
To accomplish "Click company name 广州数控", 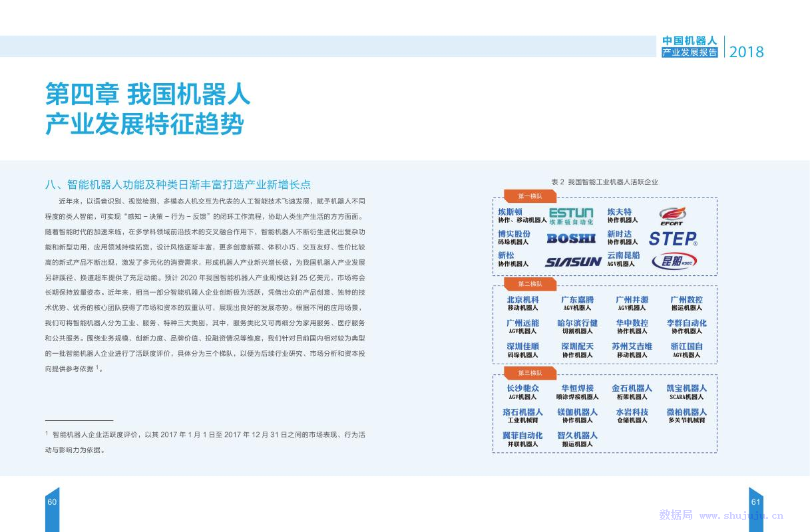I will tap(687, 300).
